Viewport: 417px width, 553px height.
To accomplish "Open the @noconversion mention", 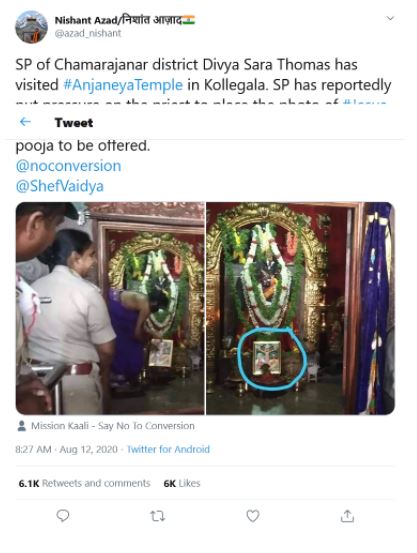I will [x=68, y=166].
